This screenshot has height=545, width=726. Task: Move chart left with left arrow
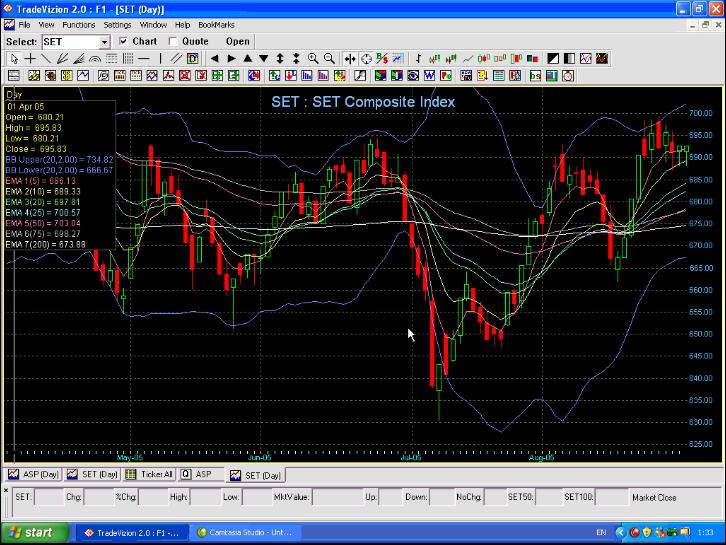click(x=214, y=59)
